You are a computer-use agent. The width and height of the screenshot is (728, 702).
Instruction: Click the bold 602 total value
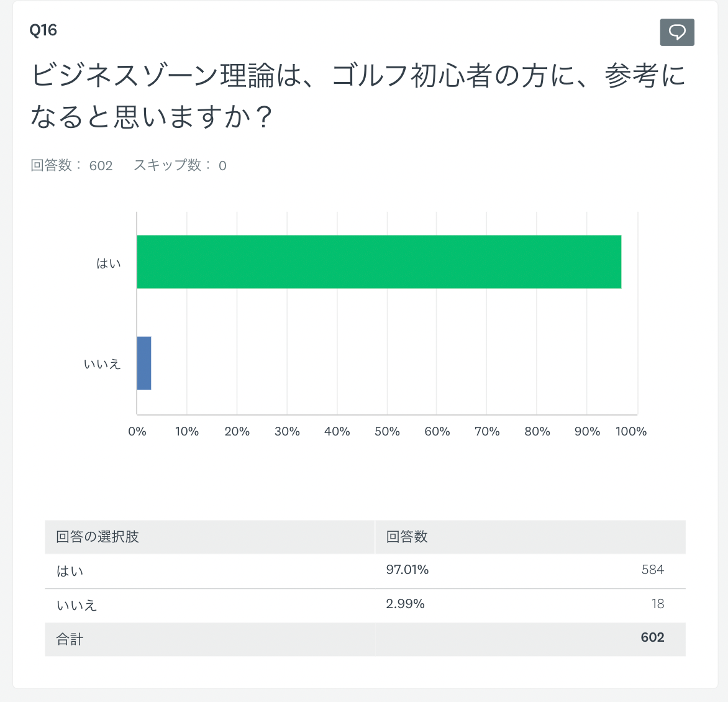pyautogui.click(x=652, y=637)
